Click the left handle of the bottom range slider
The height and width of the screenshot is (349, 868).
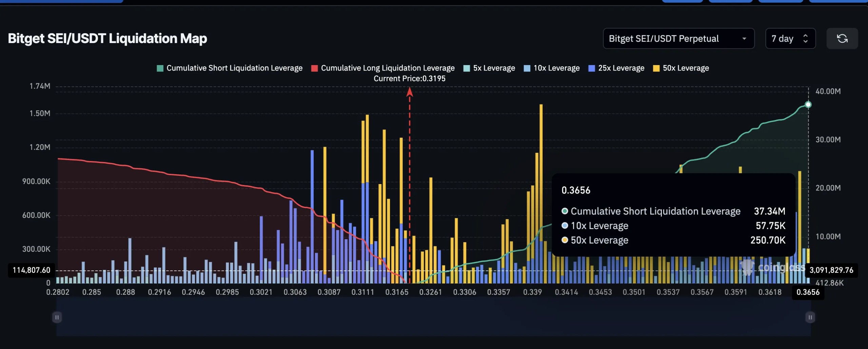click(57, 317)
